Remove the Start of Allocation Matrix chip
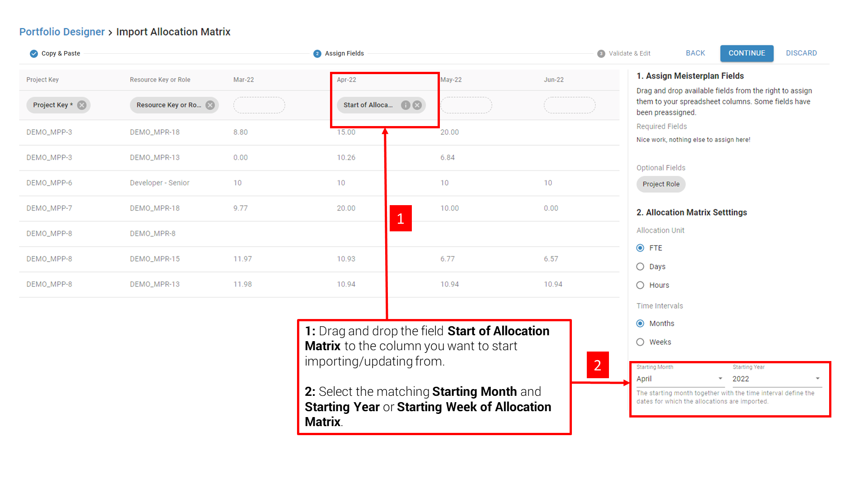Screen dimensions: 868x488 [417, 105]
